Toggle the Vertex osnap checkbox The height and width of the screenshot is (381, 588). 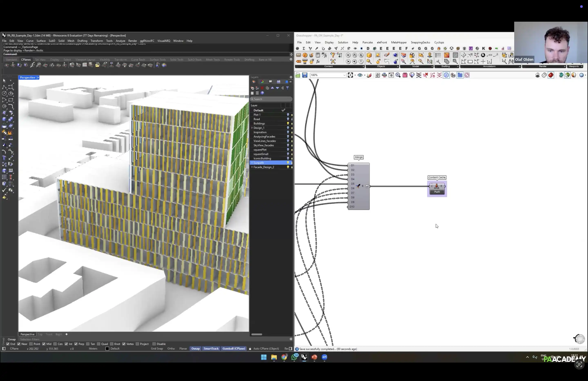(x=124, y=344)
